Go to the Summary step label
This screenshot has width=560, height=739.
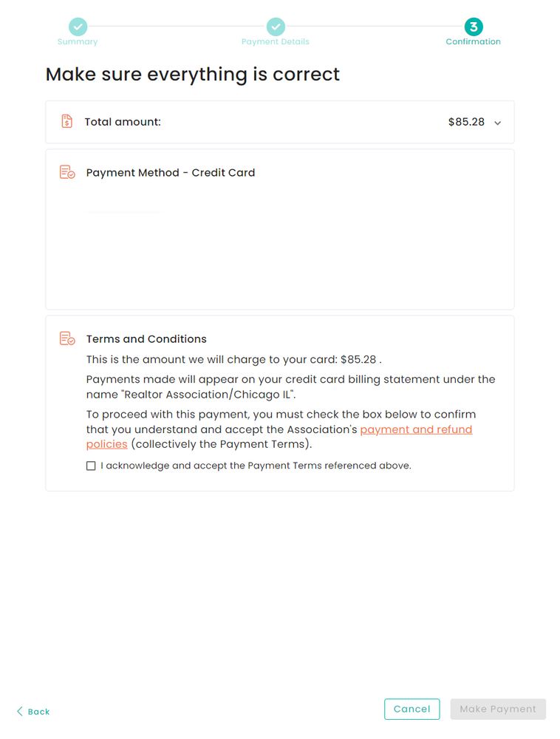[x=78, y=41]
